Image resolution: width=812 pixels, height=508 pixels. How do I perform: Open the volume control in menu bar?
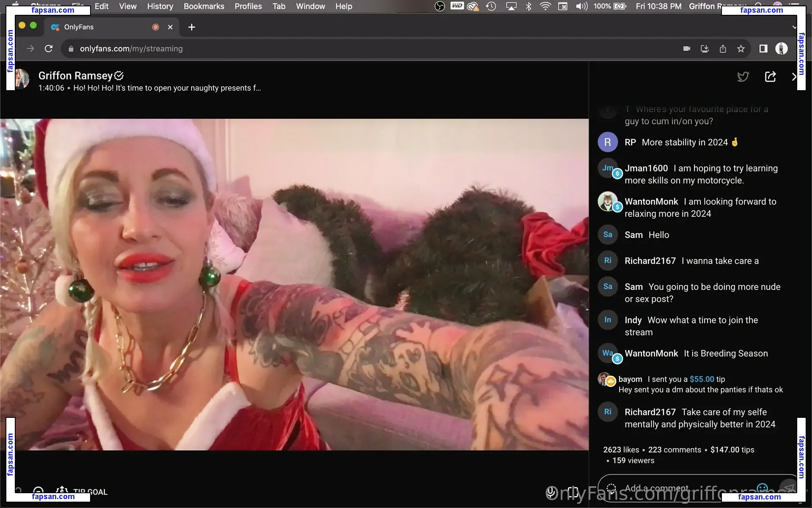click(x=582, y=6)
